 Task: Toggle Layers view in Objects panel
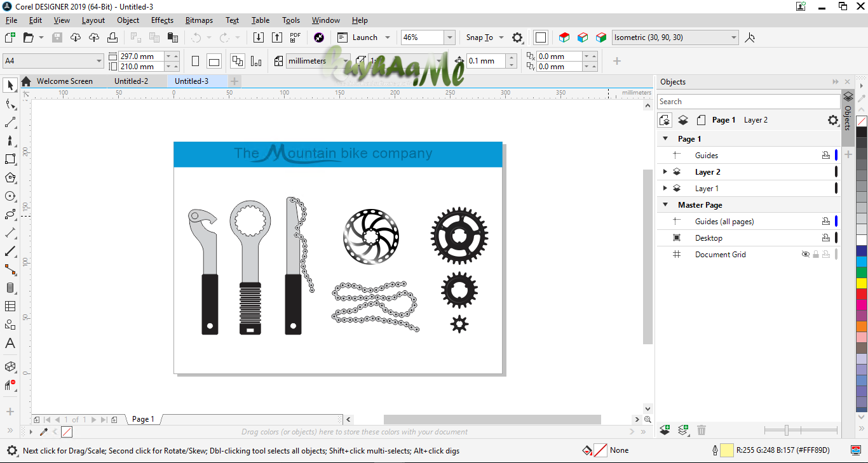(x=683, y=120)
